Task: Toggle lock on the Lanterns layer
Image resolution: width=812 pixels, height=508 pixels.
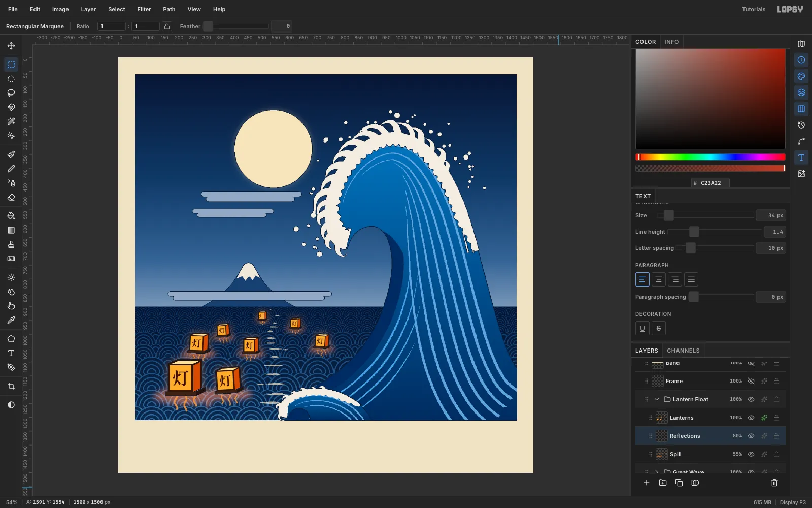Action: (776, 418)
